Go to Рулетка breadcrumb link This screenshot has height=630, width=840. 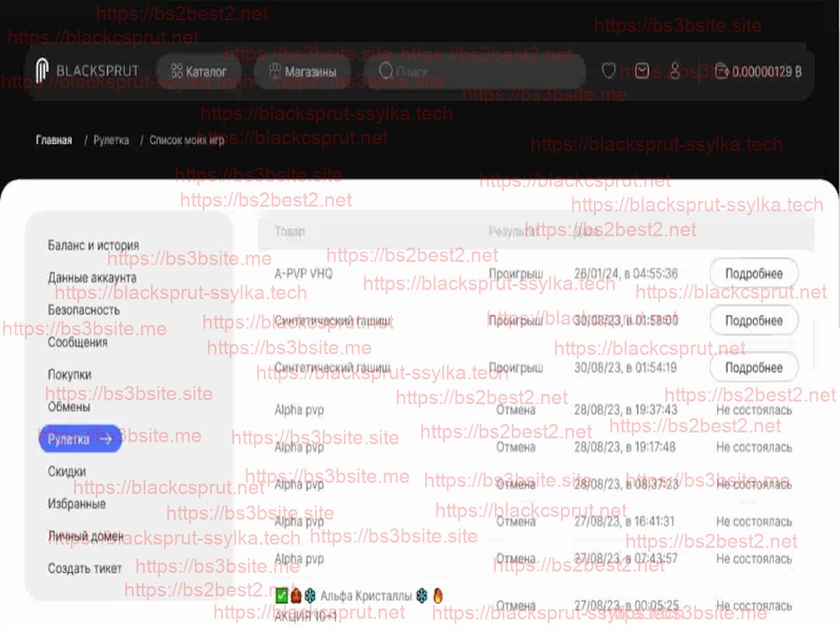tap(111, 140)
